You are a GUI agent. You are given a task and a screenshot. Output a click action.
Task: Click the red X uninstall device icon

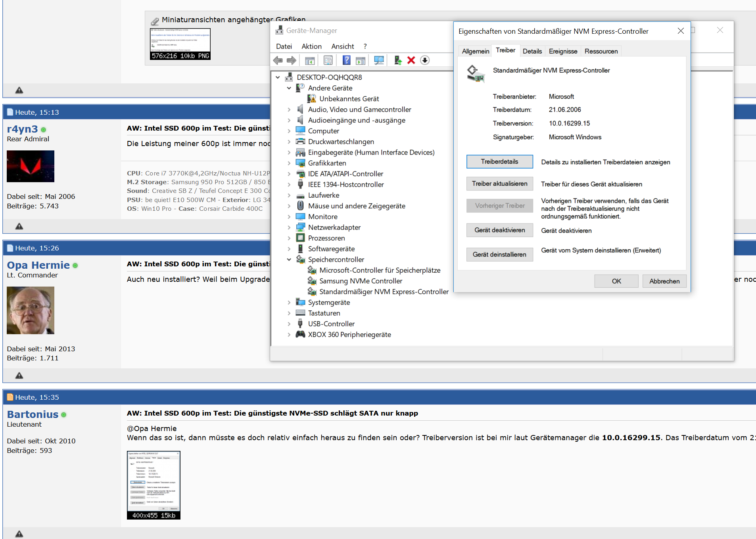[411, 60]
